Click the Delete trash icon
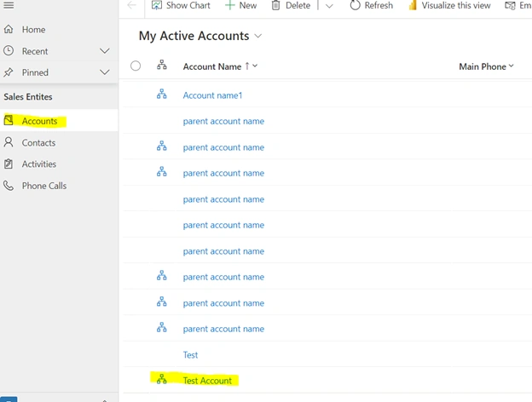The image size is (532, 402). (x=276, y=5)
